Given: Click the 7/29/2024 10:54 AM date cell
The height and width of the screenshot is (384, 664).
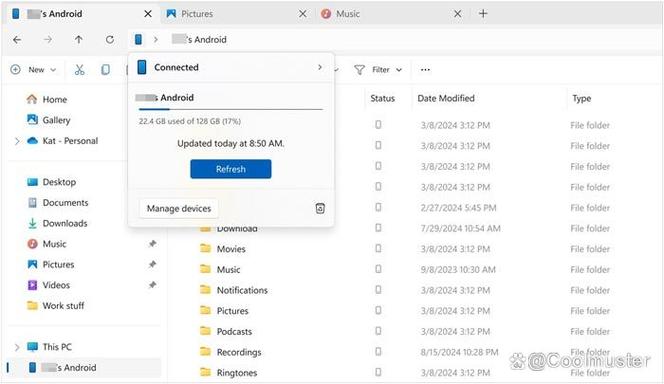Looking at the screenshot, I should click(460, 229).
